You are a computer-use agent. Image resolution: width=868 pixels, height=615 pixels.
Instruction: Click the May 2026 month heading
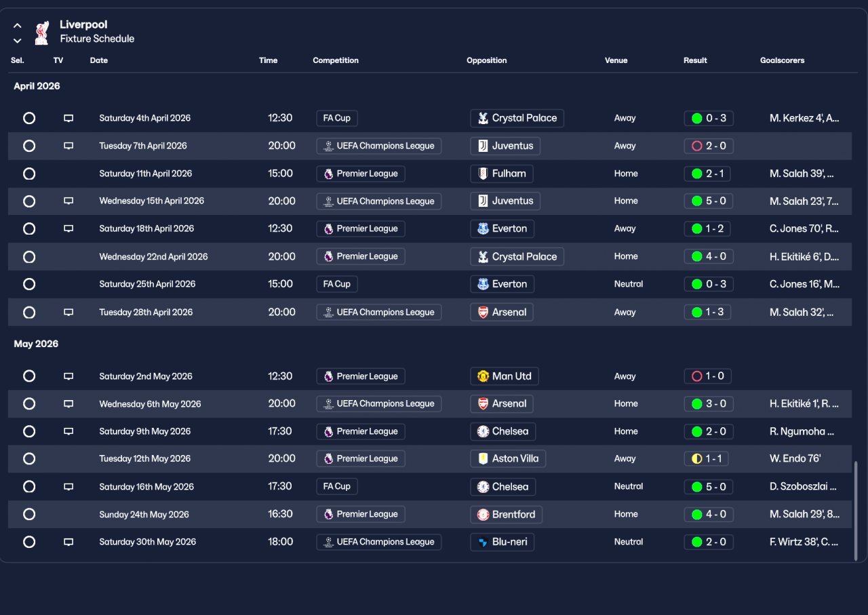click(x=36, y=344)
